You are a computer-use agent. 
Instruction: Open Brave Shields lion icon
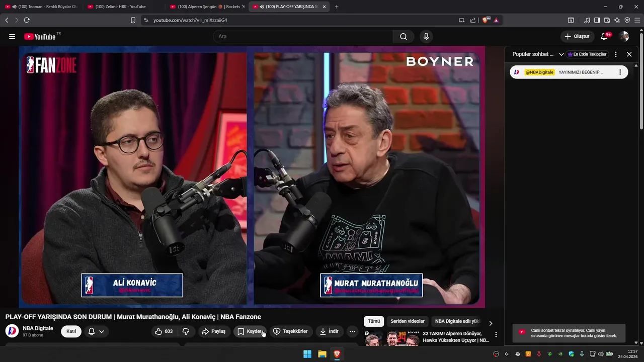[x=485, y=20]
